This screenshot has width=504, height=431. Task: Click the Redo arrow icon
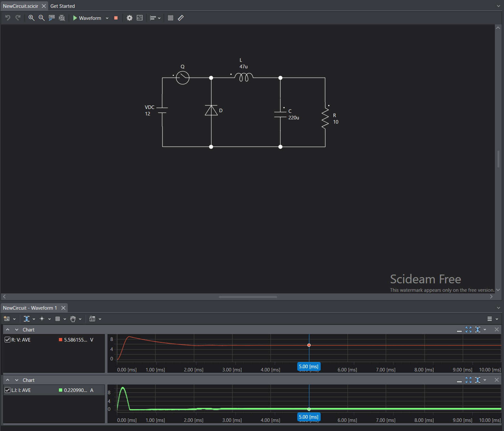18,18
